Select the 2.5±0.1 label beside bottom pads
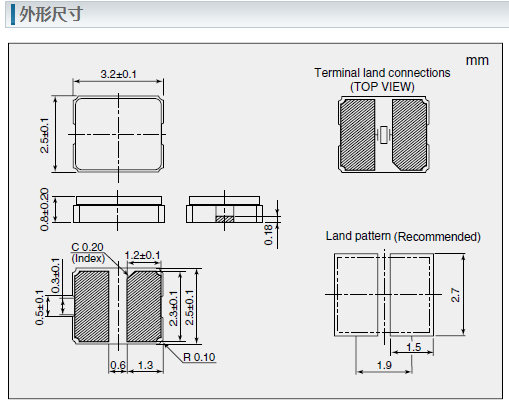The image size is (509, 406). (x=189, y=308)
